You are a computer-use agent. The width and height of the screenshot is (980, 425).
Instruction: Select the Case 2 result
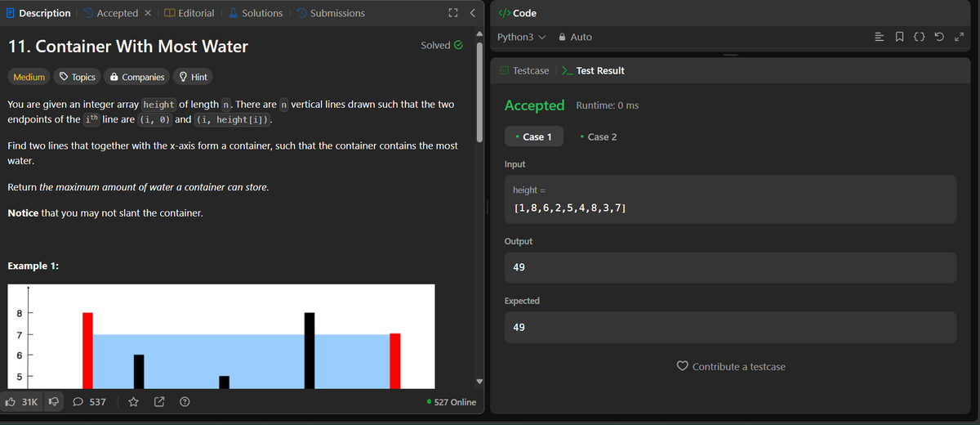598,136
